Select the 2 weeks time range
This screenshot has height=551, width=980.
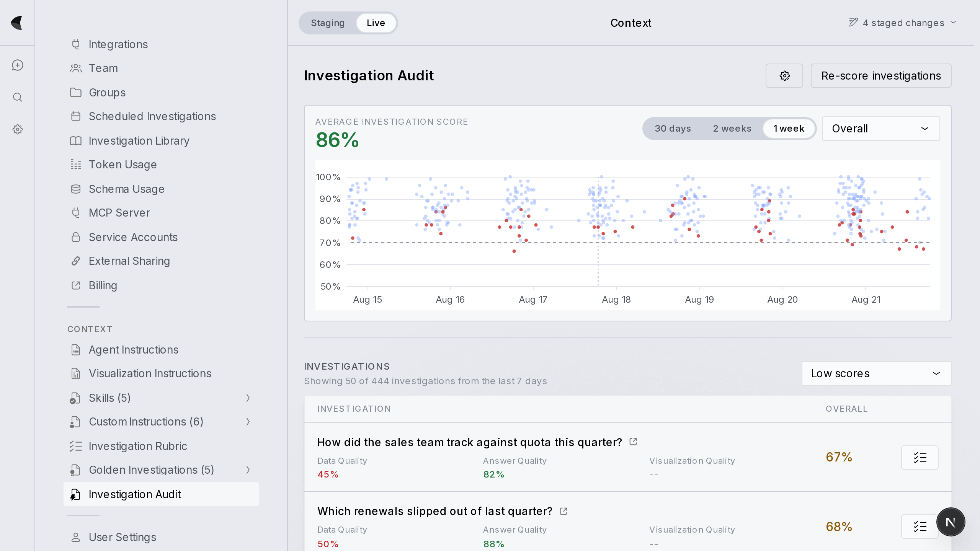pyautogui.click(x=732, y=129)
